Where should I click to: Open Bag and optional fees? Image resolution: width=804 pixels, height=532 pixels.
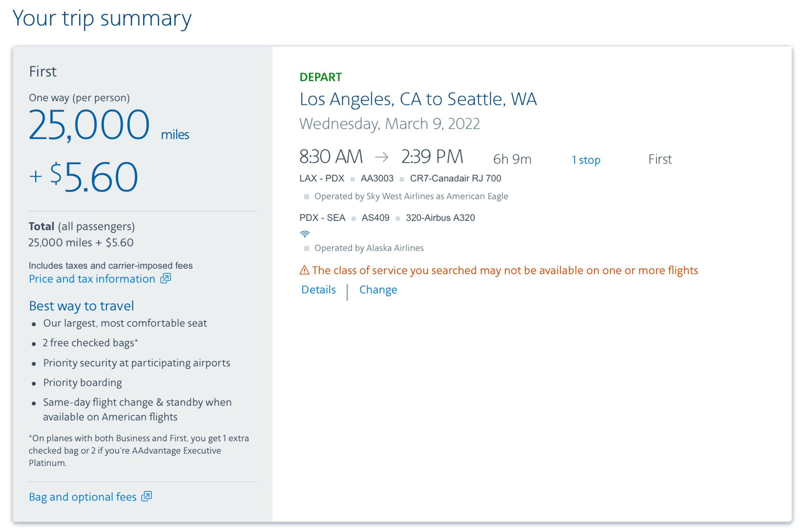pyautogui.click(x=82, y=497)
